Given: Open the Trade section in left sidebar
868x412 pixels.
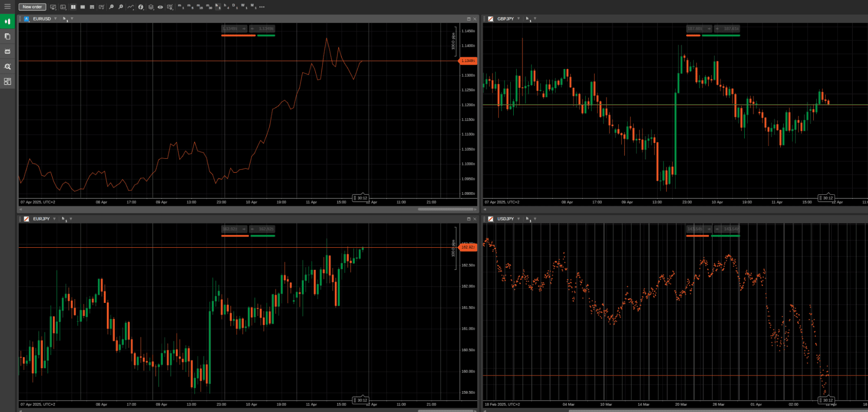Looking at the screenshot, I should point(7,21).
